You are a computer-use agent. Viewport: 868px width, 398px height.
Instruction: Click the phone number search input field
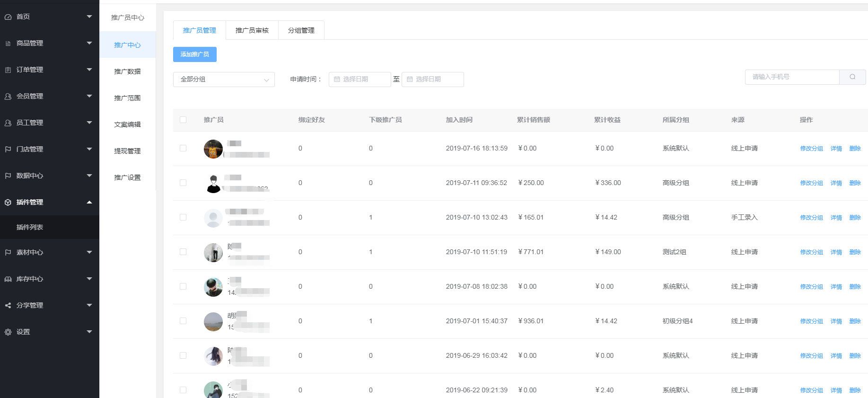pyautogui.click(x=792, y=77)
